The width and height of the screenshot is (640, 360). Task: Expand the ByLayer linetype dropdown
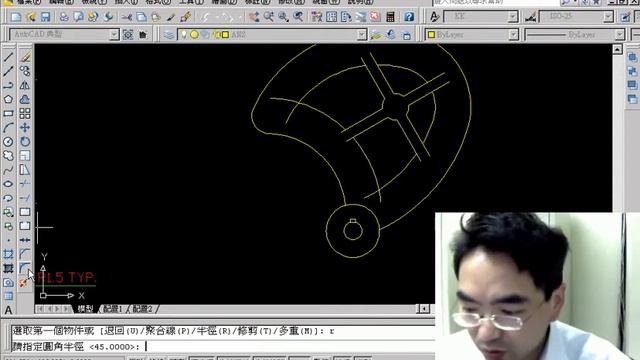620,35
